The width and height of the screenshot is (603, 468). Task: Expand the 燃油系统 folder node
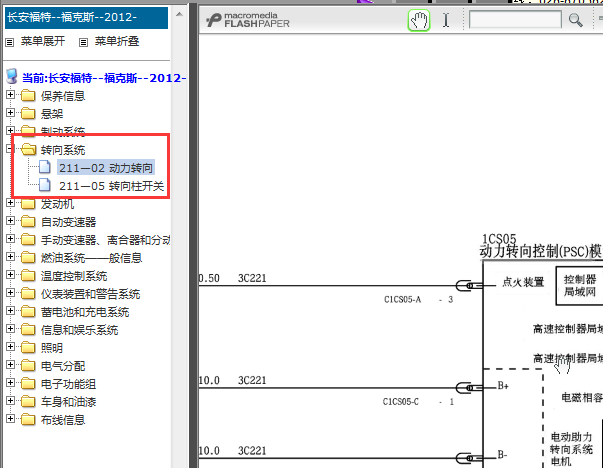pyautogui.click(x=10, y=256)
